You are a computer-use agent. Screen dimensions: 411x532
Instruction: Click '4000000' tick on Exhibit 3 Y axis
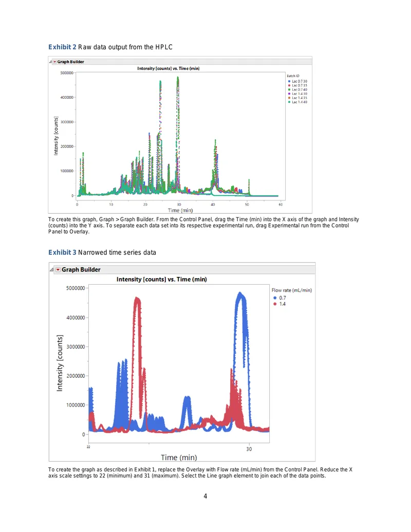pyautogui.click(x=76, y=318)
